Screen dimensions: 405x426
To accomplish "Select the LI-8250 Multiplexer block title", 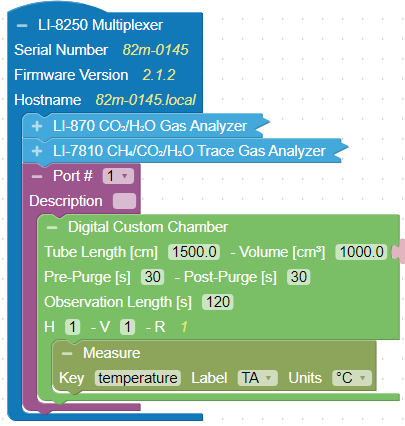I will pyautogui.click(x=100, y=25).
